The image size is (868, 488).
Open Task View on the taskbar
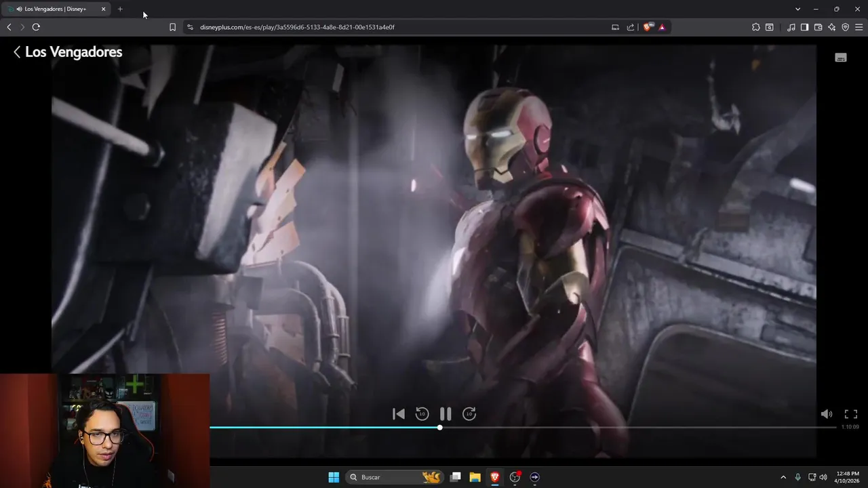pyautogui.click(x=456, y=477)
